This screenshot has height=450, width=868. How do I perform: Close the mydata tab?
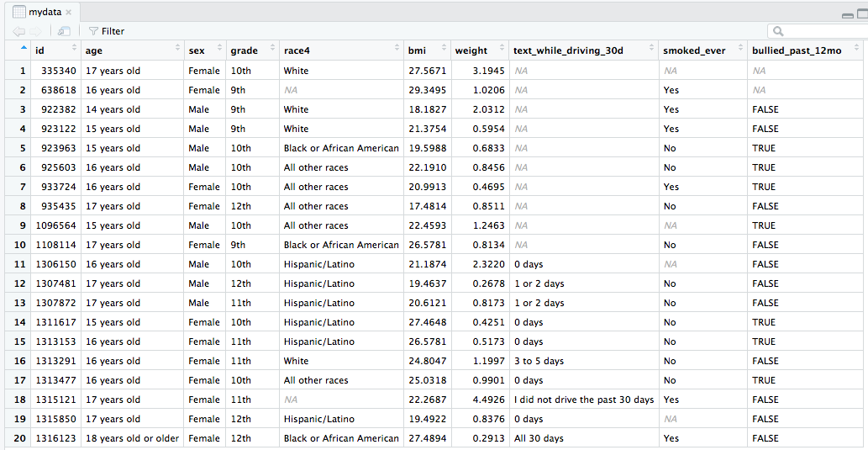[x=68, y=12]
